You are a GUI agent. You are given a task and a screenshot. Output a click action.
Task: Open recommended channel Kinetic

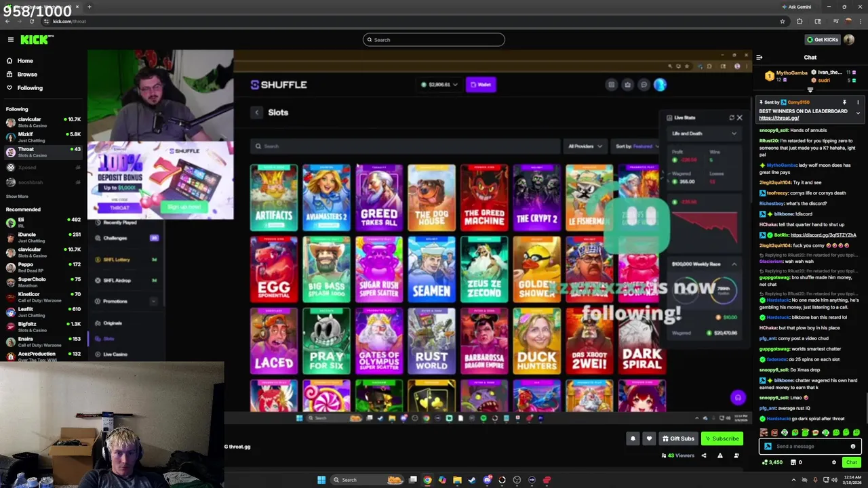(x=43, y=298)
